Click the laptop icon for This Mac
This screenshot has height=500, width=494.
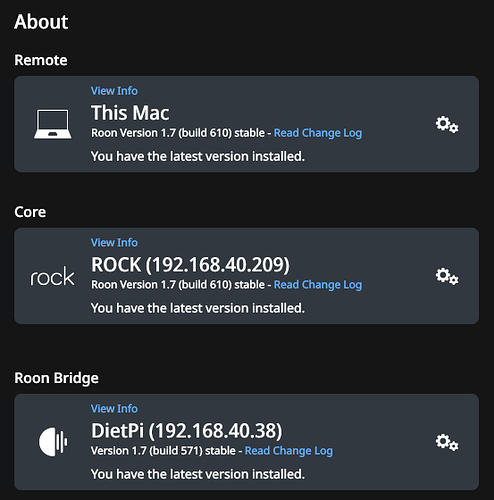click(x=53, y=124)
